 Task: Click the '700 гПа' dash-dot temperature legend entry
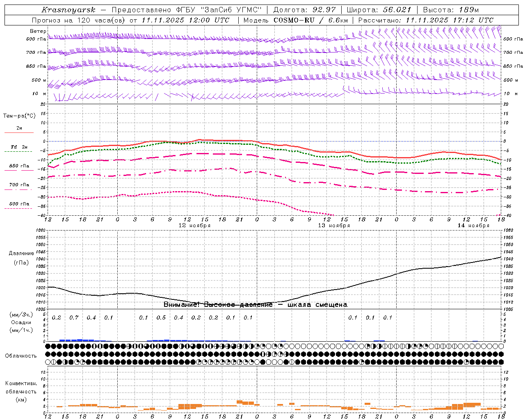(x=19, y=187)
